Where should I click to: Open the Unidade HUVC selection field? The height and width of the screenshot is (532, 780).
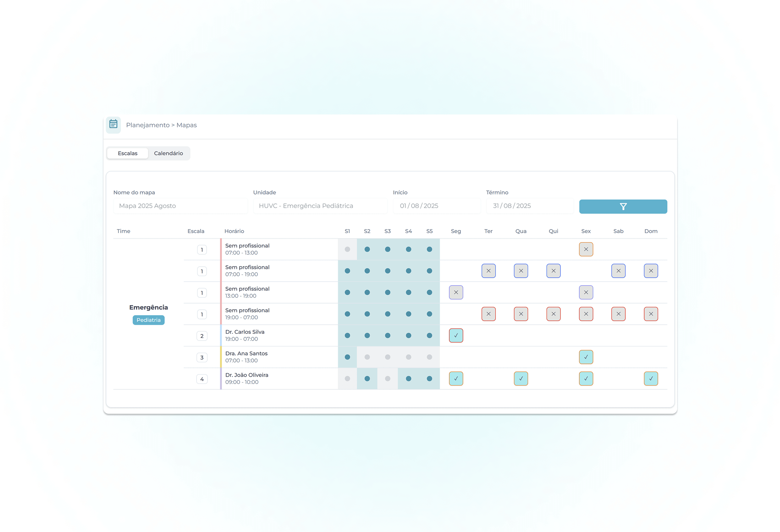[x=320, y=206]
